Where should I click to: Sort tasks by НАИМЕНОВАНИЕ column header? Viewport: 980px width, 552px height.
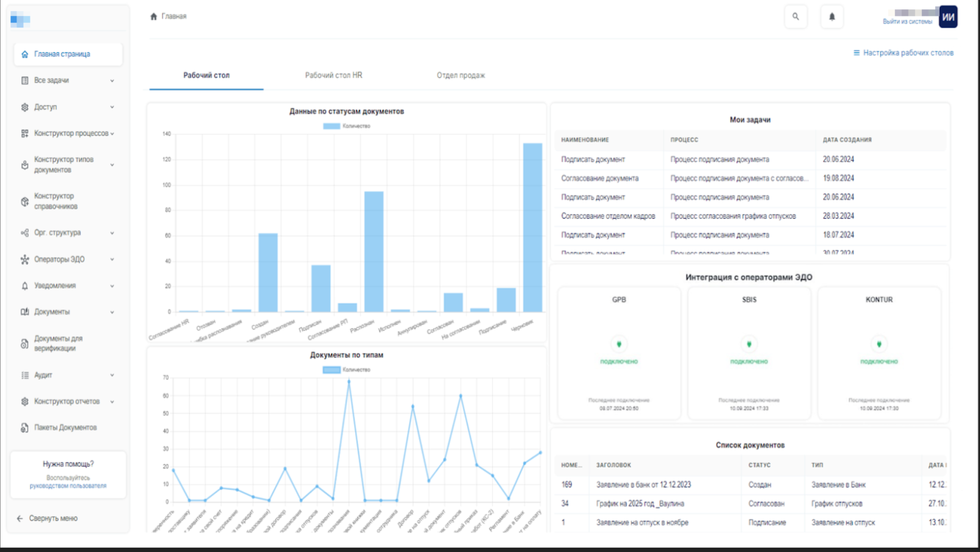[585, 140]
